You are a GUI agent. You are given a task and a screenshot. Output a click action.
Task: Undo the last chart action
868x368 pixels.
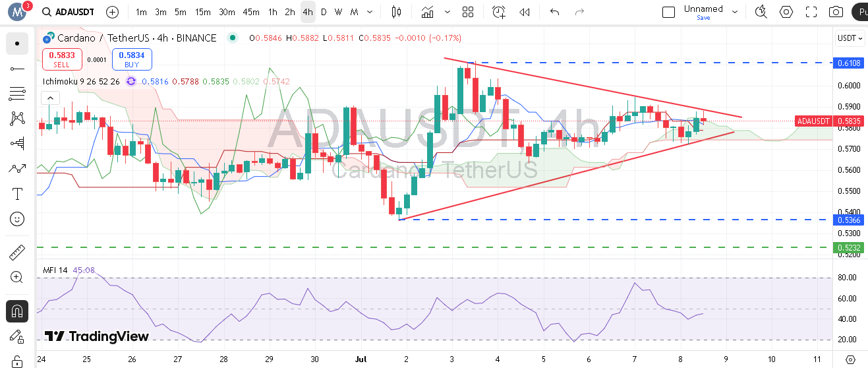[554, 12]
